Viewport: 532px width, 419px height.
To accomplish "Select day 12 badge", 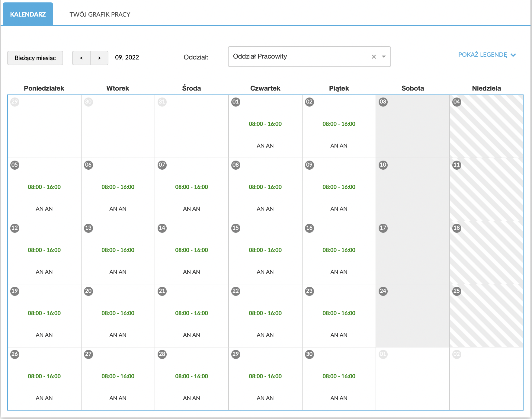I will [15, 228].
